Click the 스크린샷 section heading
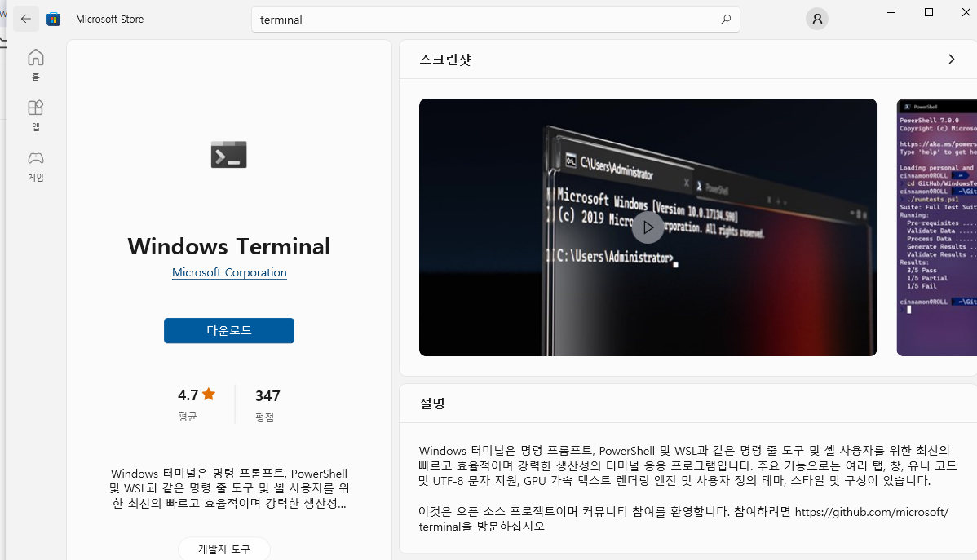The height and width of the screenshot is (560, 977). (x=445, y=60)
